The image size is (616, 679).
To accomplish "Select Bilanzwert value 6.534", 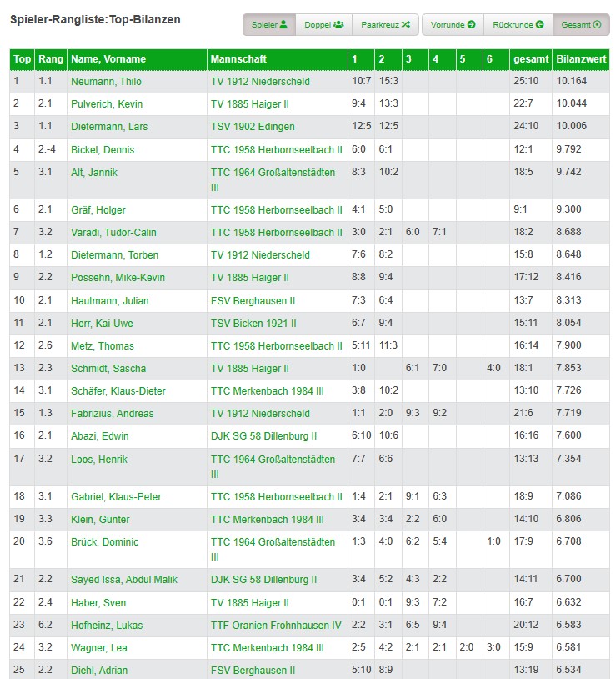I will pos(568,671).
